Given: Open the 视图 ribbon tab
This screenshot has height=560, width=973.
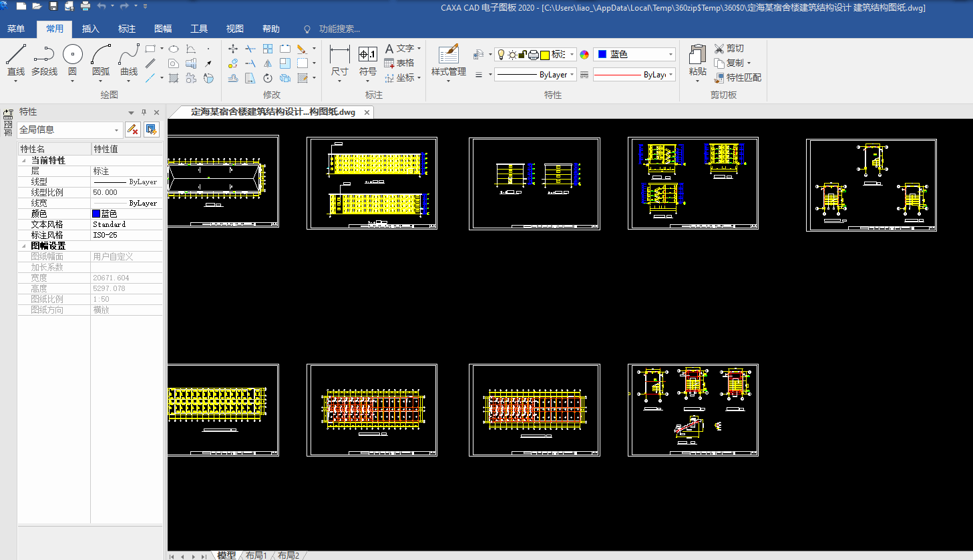Looking at the screenshot, I should click(235, 29).
